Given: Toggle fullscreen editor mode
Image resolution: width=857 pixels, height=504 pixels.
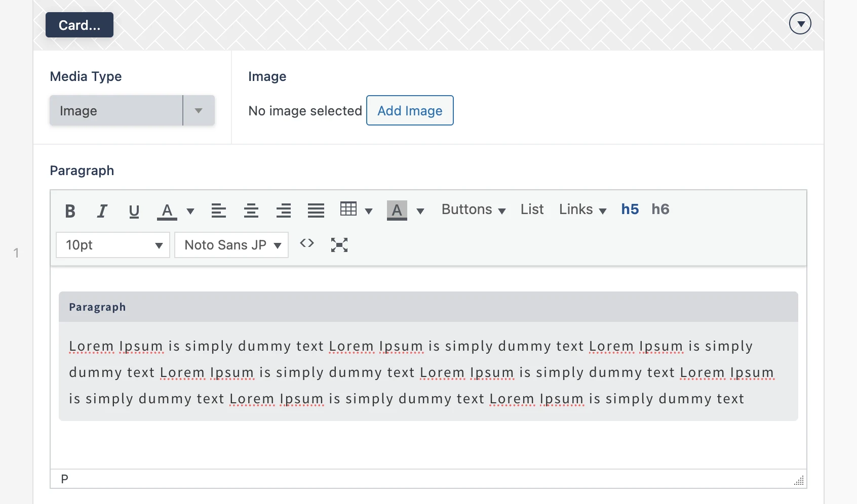Looking at the screenshot, I should pos(339,245).
